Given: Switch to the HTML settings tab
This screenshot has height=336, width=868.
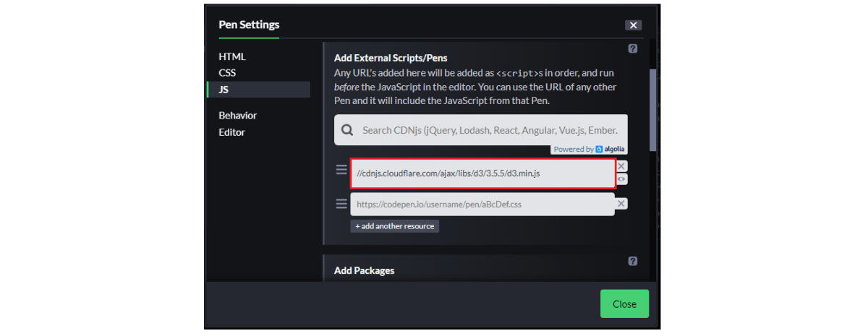Looking at the screenshot, I should tap(232, 56).
